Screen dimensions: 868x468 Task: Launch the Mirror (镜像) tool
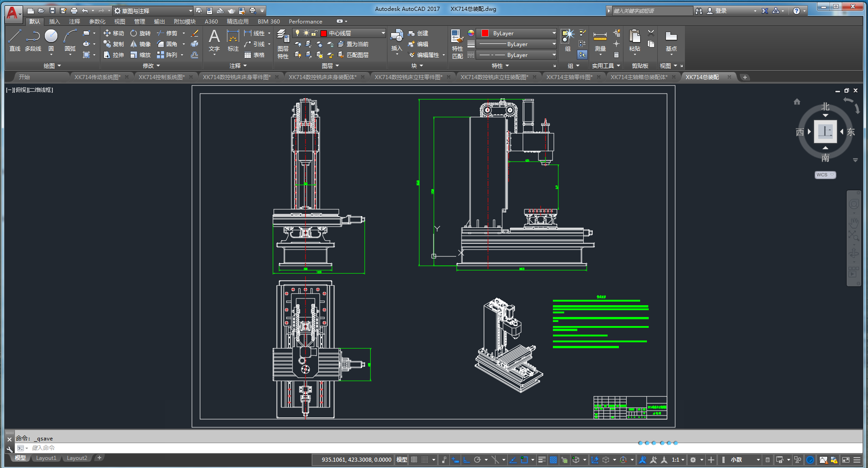pyautogui.click(x=140, y=44)
